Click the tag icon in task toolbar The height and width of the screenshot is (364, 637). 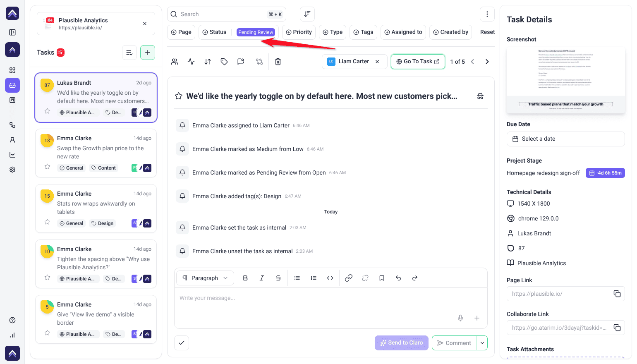pos(224,62)
